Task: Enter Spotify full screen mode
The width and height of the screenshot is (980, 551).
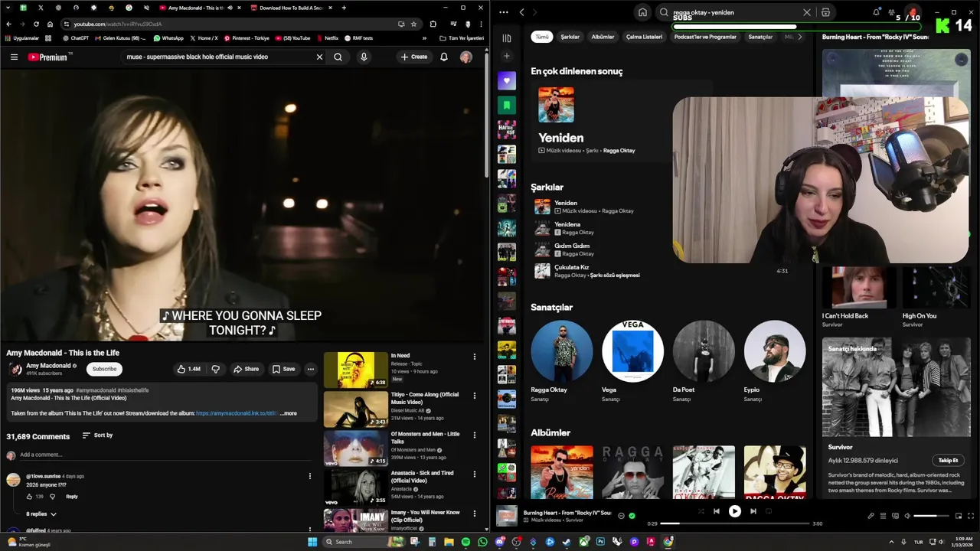Action: [x=970, y=516]
